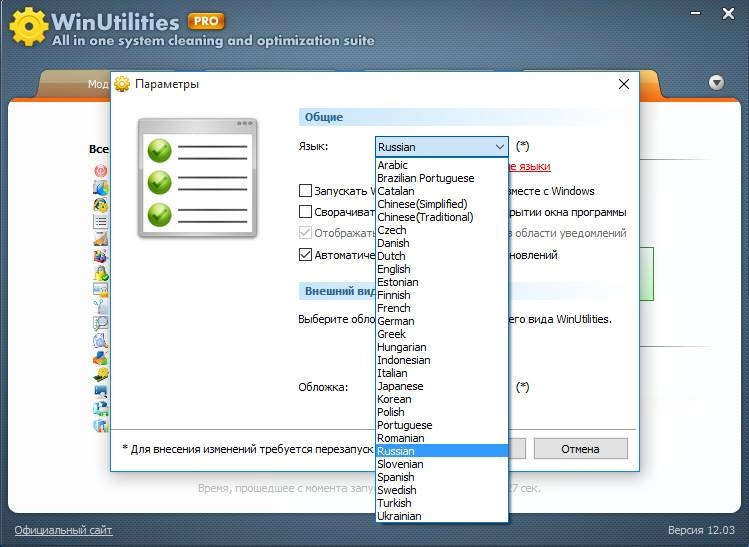Screen dimensions: 749x547
Task: Click the Отмена button
Action: coord(580,449)
